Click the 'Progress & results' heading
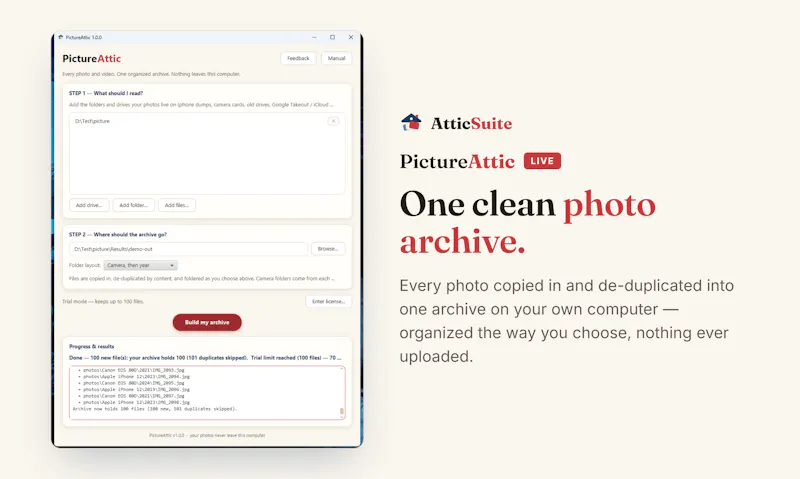 92,346
